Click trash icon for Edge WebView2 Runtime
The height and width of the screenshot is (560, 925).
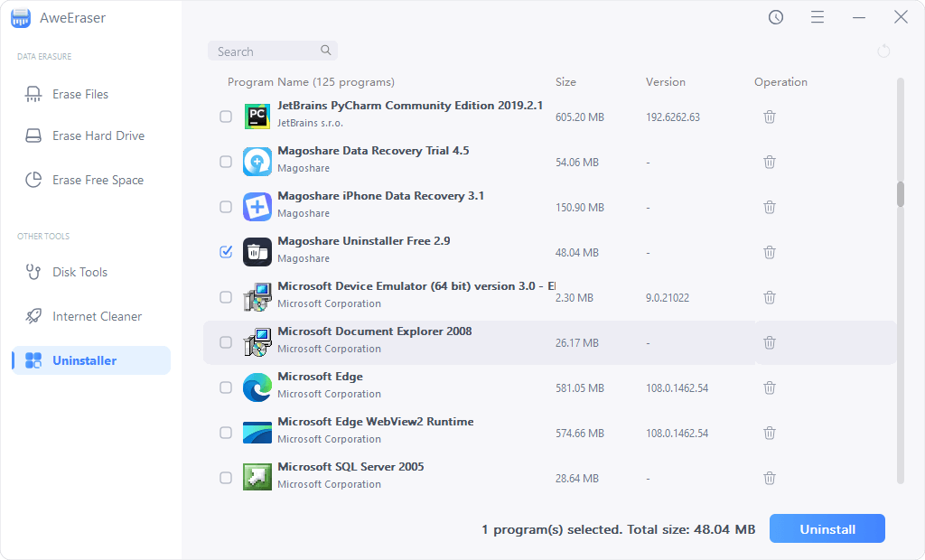tap(770, 434)
